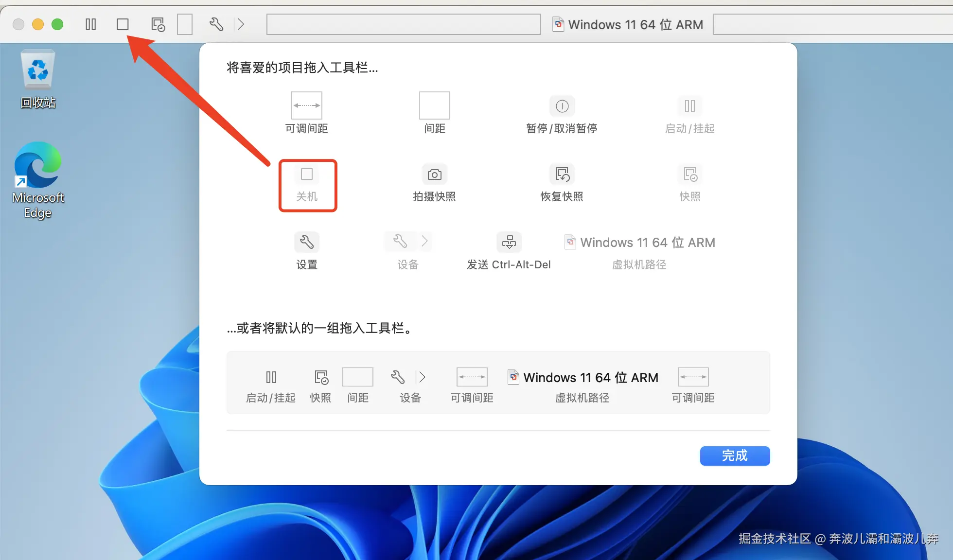
Task: Click the square shut down icon in the window toolbar
Action: pos(123,24)
